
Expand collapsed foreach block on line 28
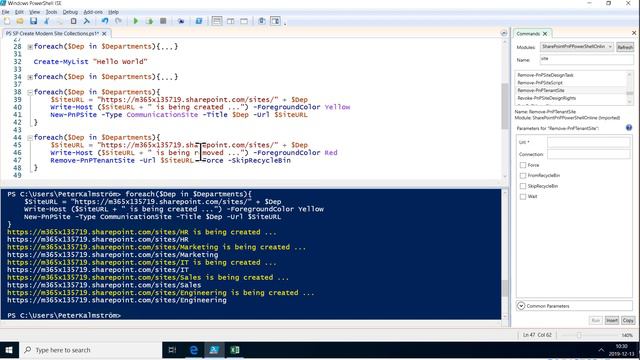point(30,47)
